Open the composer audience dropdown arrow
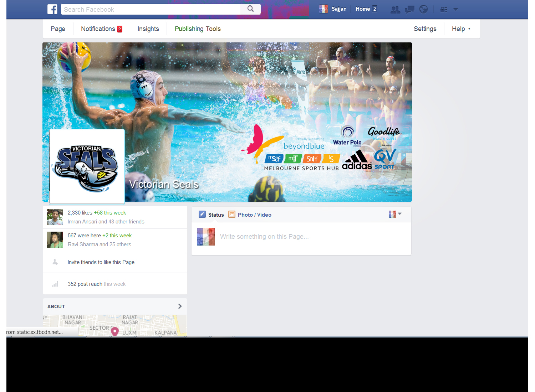535x392 pixels. tap(399, 214)
